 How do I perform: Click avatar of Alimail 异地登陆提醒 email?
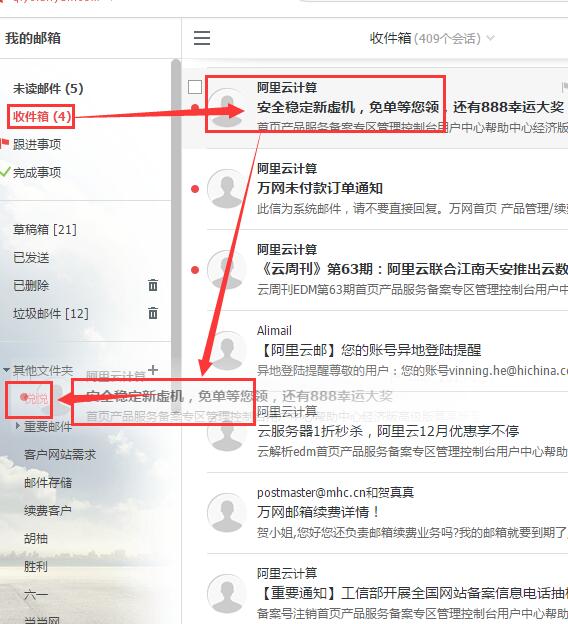coord(226,351)
